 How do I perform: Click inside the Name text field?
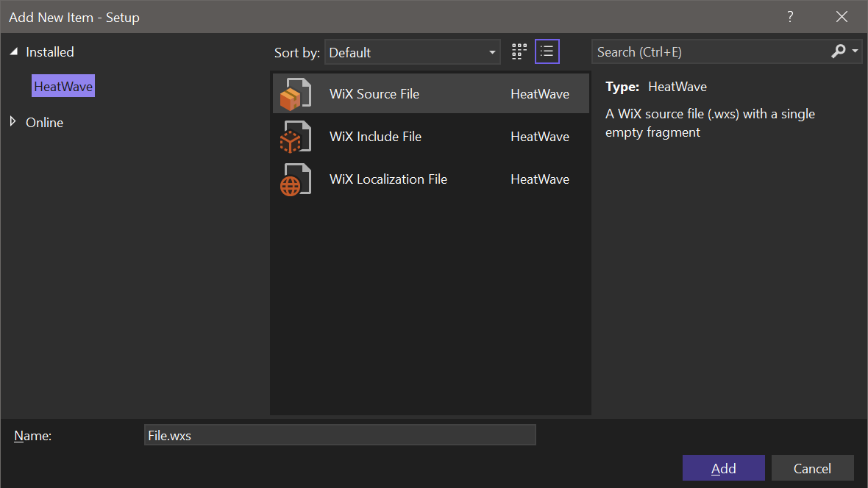pos(340,434)
